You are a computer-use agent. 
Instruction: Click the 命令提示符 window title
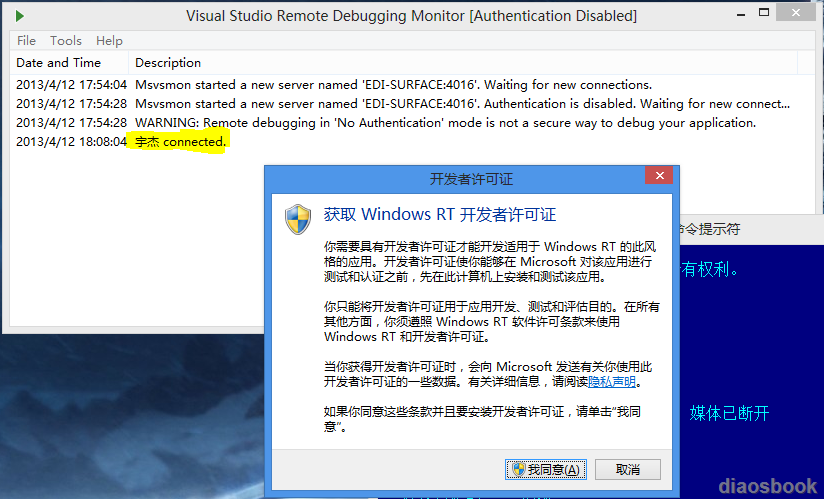(x=708, y=229)
